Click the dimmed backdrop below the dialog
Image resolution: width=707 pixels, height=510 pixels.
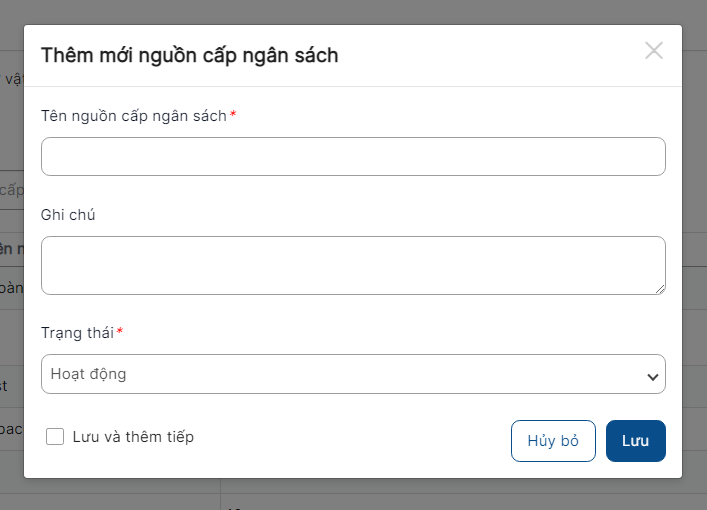[x=400, y=494]
